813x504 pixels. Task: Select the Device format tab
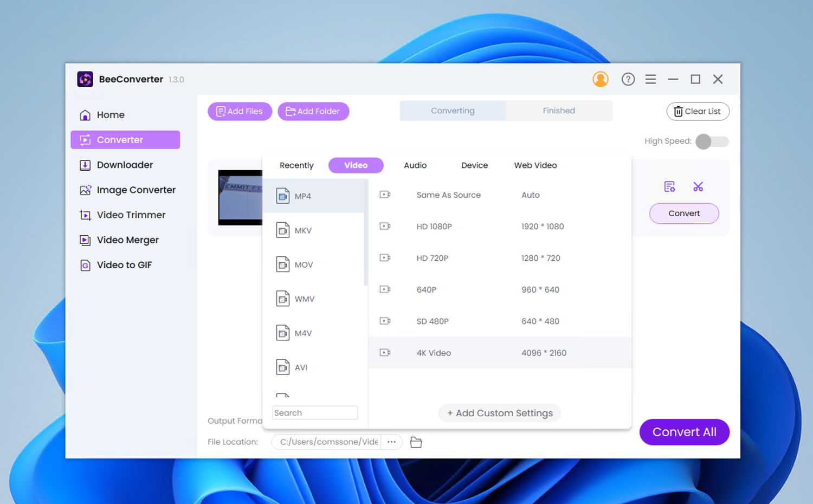point(474,165)
